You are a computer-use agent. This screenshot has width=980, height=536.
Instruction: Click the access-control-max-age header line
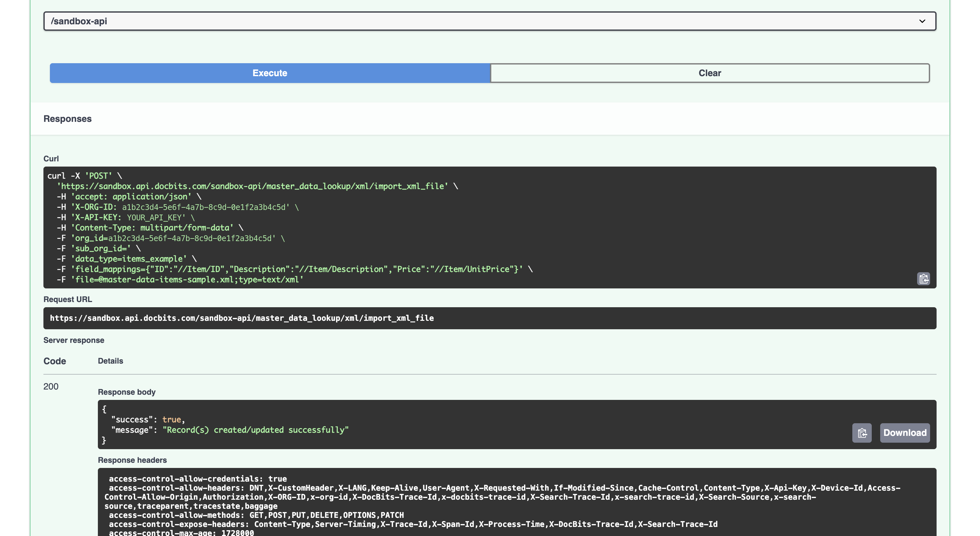click(x=181, y=533)
